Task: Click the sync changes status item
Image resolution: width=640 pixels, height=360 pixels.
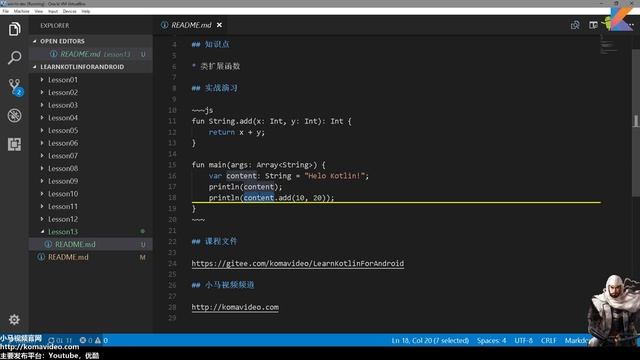Action: click(x=60, y=340)
